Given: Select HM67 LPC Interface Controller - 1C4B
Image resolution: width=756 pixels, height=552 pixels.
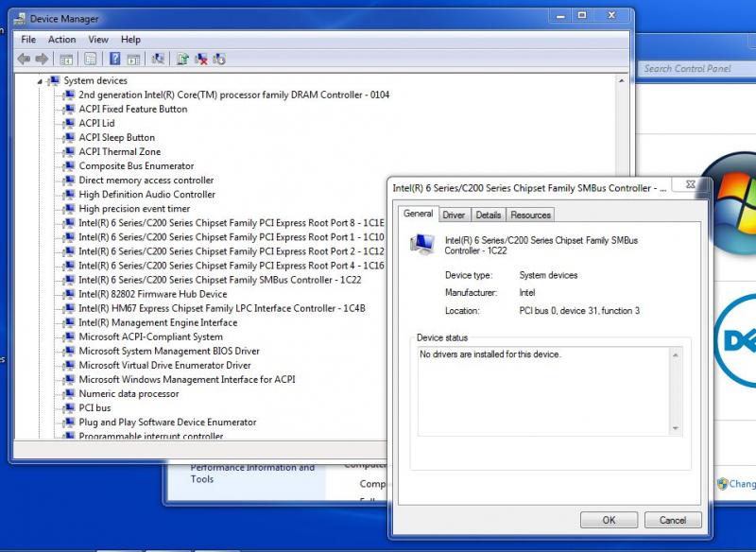Looking at the screenshot, I should click(222, 308).
